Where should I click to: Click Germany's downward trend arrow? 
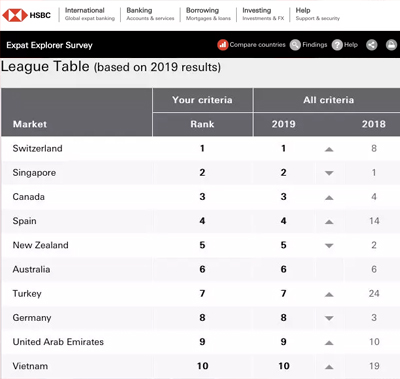coord(329,318)
